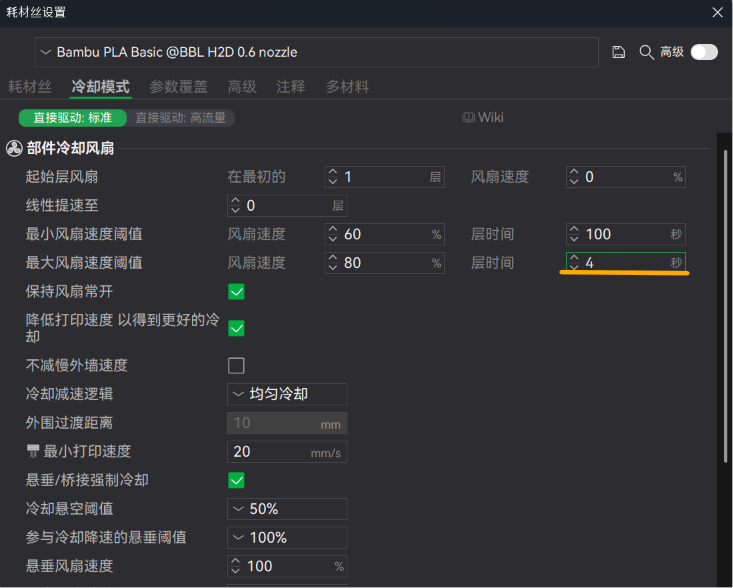
Task: Switch to the 耗材丝 tab
Action: (x=30, y=86)
